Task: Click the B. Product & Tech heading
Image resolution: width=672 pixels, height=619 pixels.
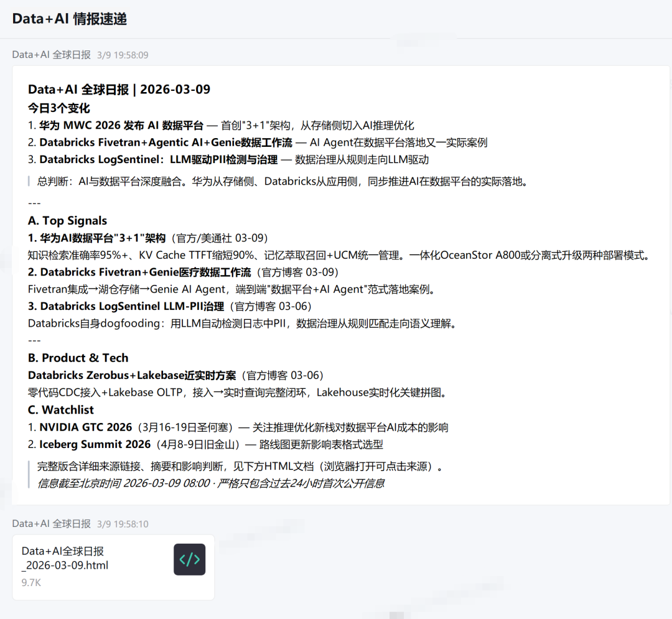Action: click(78, 358)
